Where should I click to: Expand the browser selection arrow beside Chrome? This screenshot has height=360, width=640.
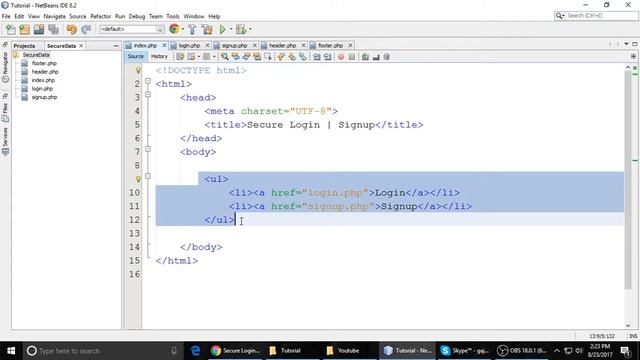[x=183, y=29]
